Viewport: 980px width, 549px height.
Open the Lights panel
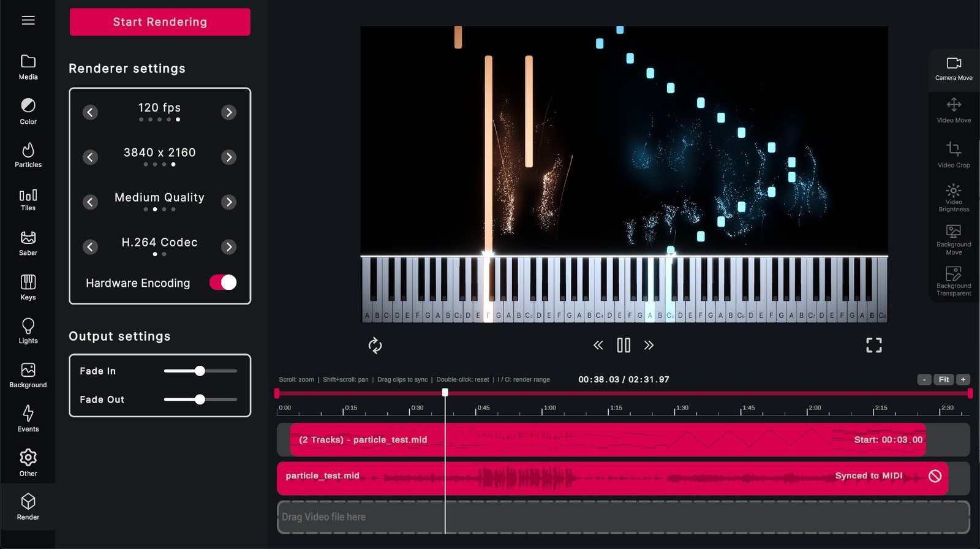(x=28, y=331)
